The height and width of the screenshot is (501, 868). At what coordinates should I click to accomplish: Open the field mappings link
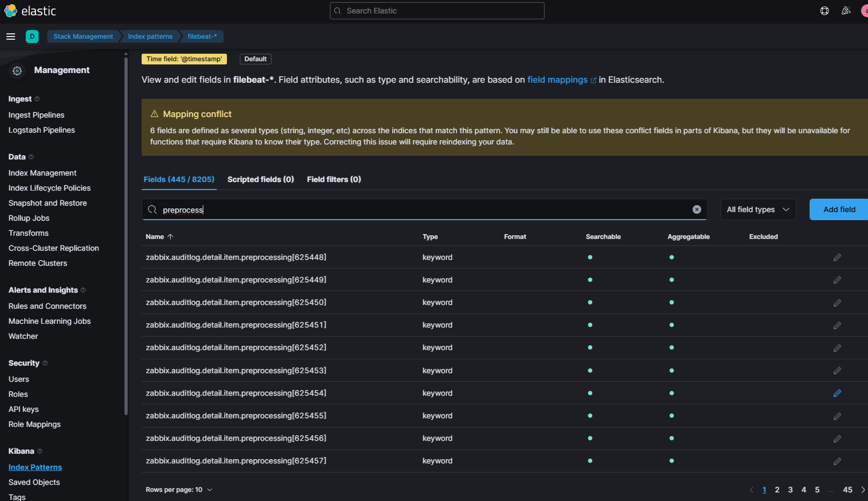562,79
